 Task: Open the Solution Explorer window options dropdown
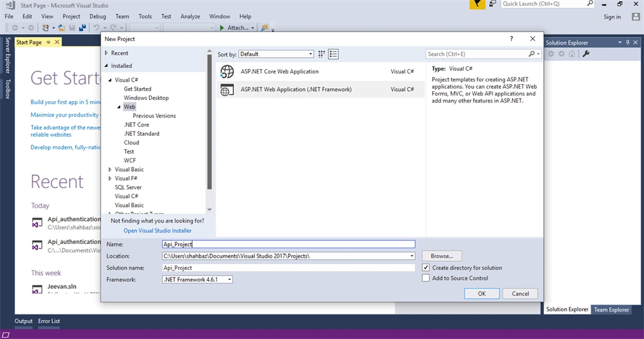619,42
